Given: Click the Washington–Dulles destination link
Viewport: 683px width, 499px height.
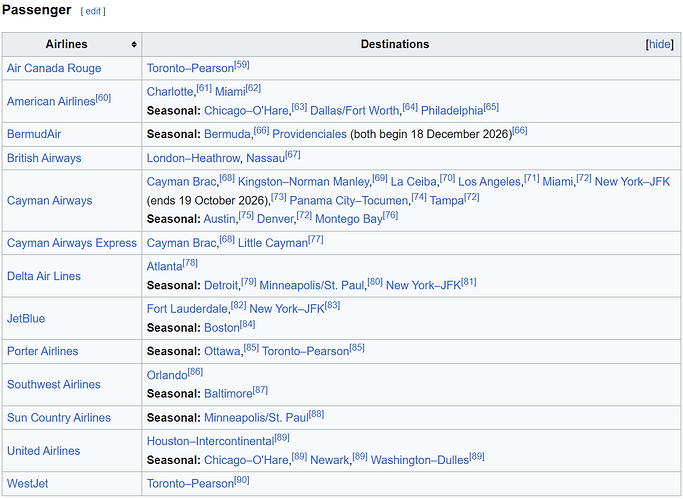Looking at the screenshot, I should point(420,460).
